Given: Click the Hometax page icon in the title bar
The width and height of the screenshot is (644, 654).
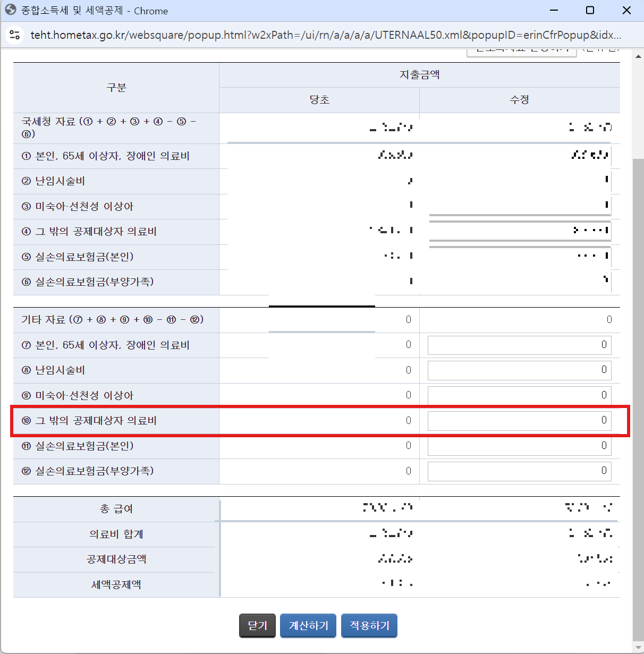Looking at the screenshot, I should coord(10,10).
